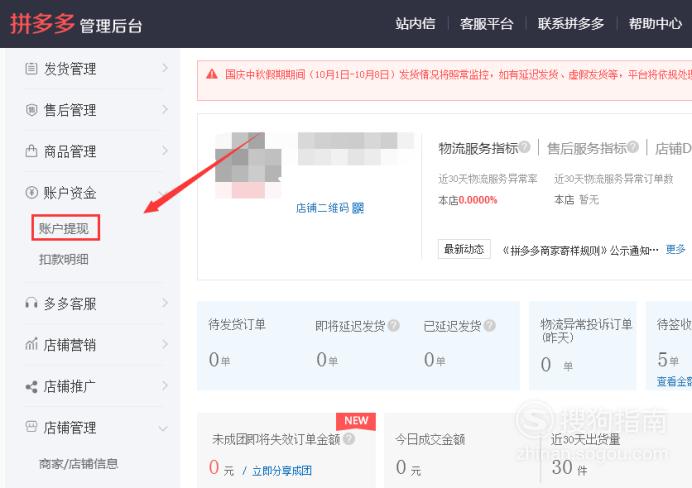Click the 账户资金 yuan icon
Screen dimensions: 692x488
(x=31, y=192)
